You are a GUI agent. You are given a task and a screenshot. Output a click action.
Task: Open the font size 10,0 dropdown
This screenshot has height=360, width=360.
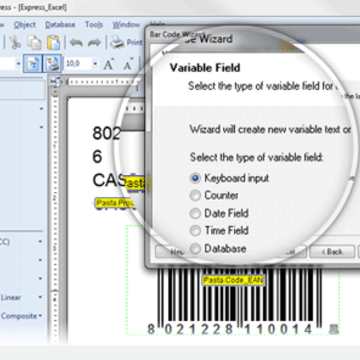tap(95, 63)
